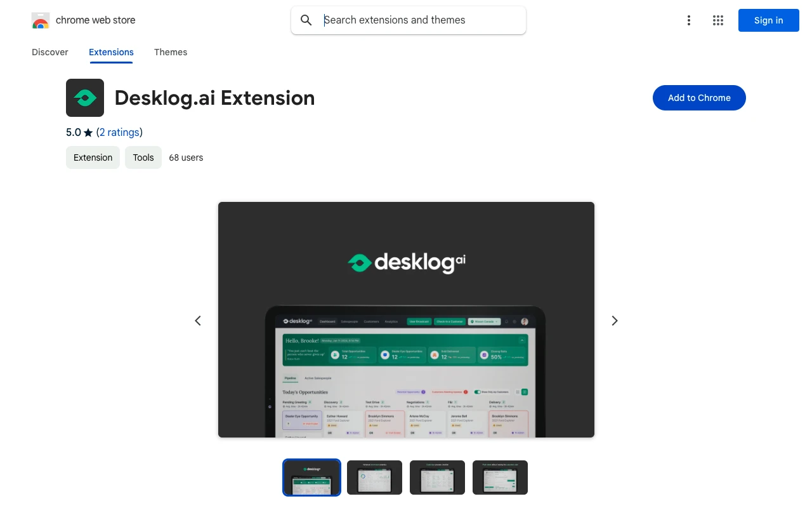Open the Google apps grid launcher
Screen dimensions: 812x508
tap(717, 20)
